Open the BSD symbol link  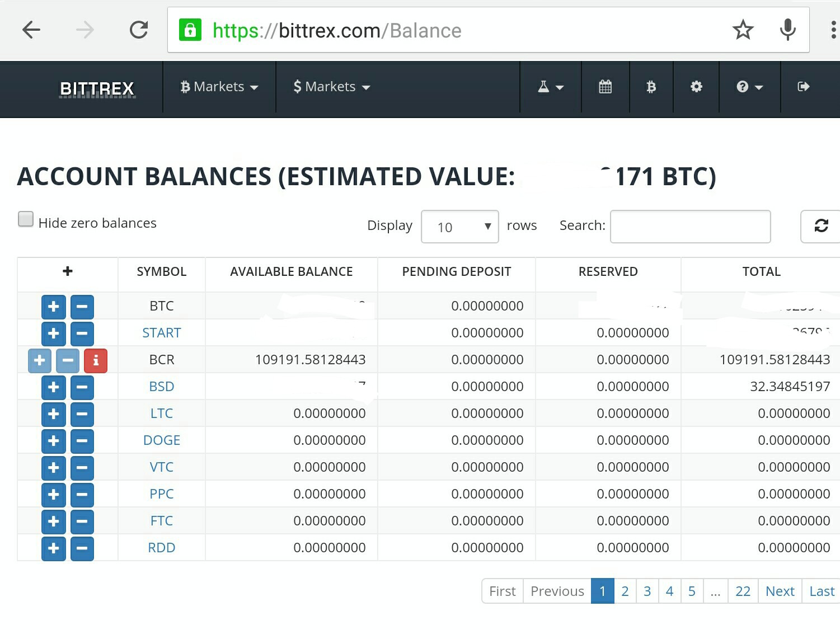pos(162,387)
